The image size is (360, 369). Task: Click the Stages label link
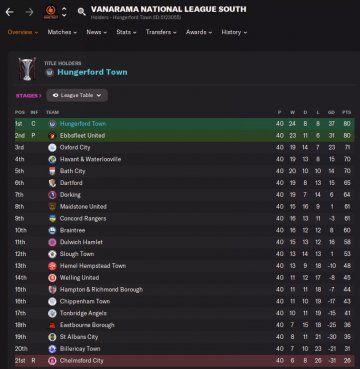(x=29, y=96)
